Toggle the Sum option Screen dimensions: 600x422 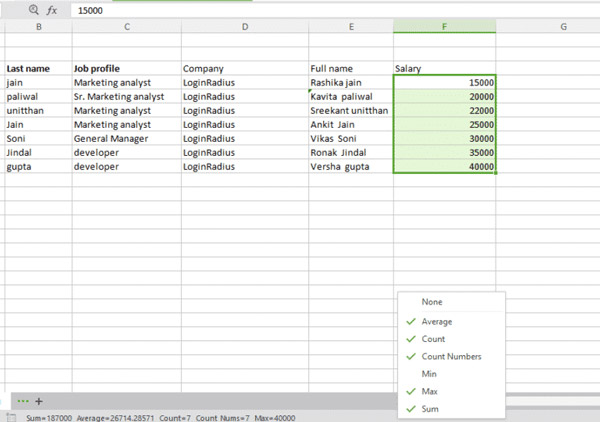452,409
